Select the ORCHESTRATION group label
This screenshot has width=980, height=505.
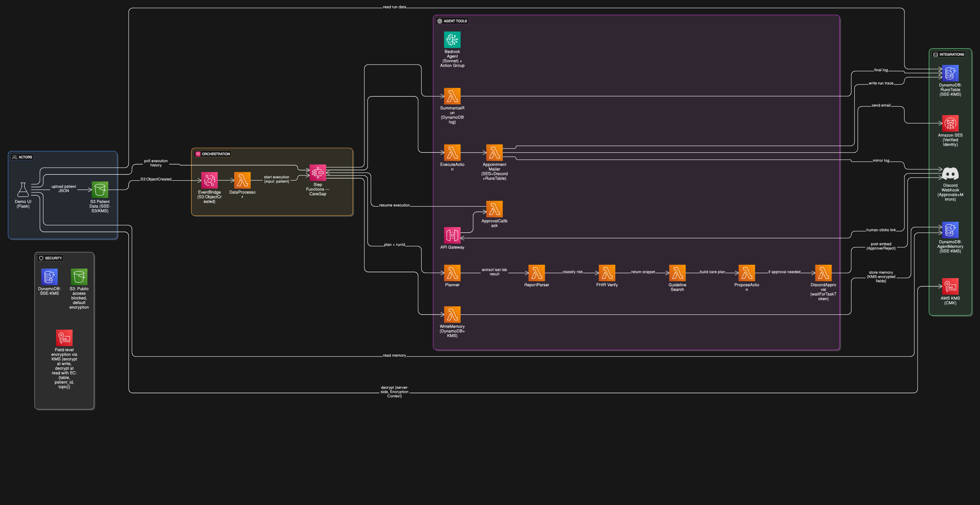coord(215,154)
